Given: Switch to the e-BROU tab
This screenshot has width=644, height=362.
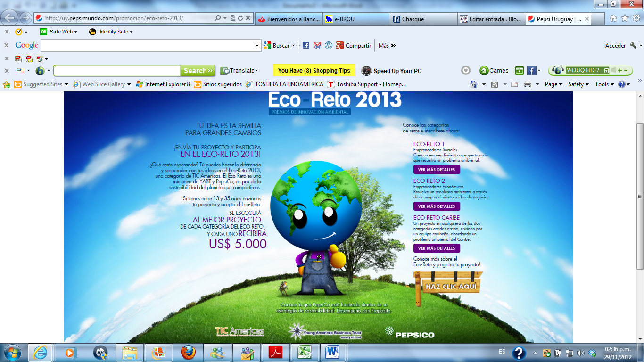Looking at the screenshot, I should (x=357, y=19).
